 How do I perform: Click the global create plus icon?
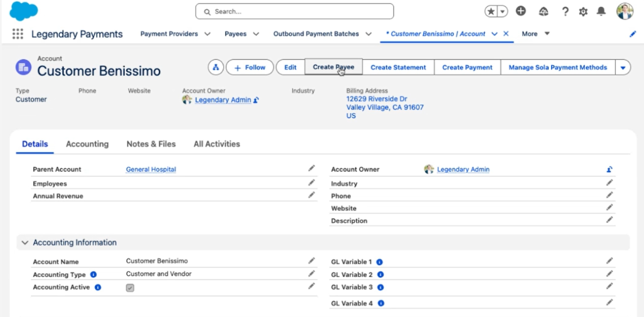(x=521, y=12)
